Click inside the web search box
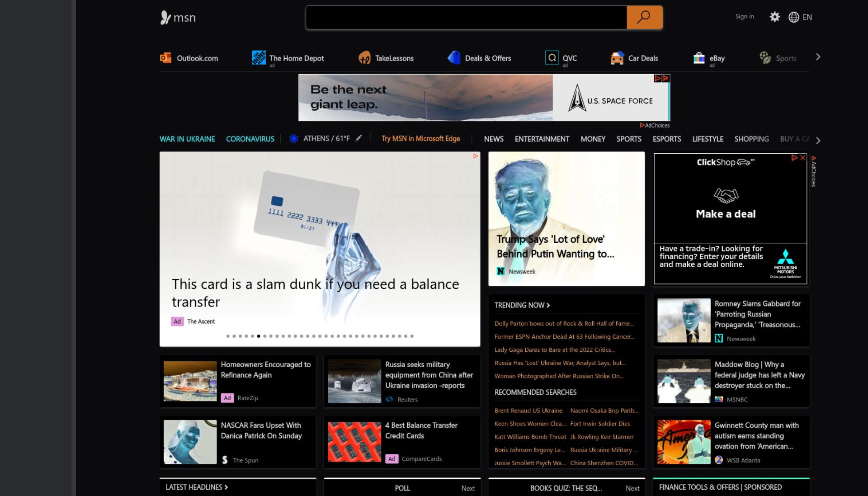 466,18
